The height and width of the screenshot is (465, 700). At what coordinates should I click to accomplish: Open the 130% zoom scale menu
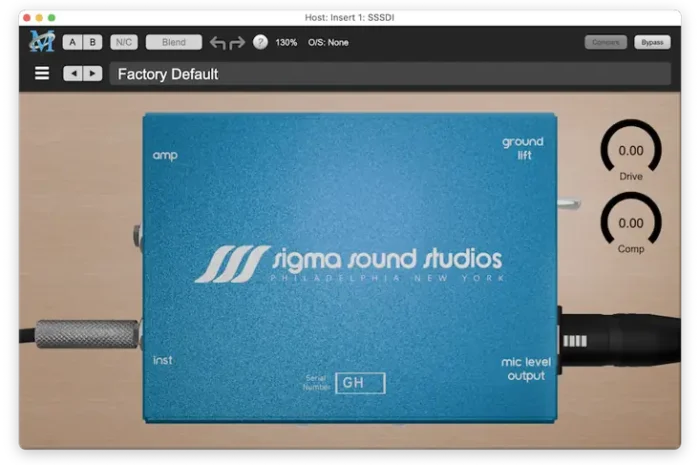[x=286, y=42]
